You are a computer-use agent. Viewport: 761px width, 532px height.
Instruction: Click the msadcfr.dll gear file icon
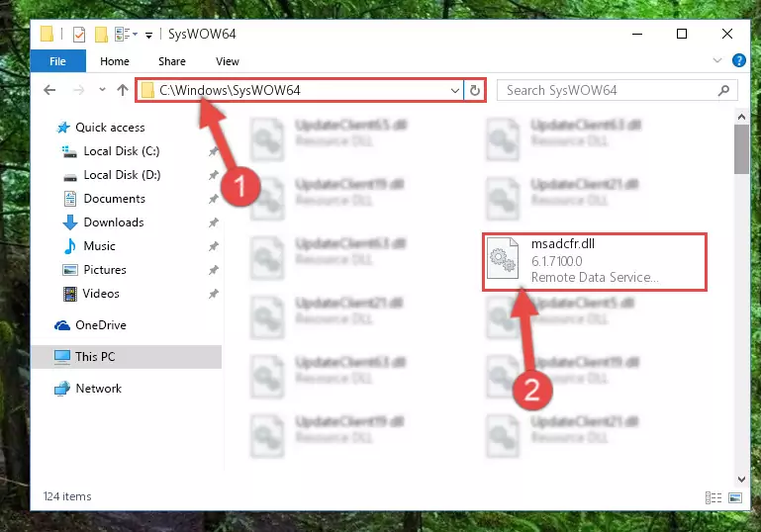(x=503, y=258)
